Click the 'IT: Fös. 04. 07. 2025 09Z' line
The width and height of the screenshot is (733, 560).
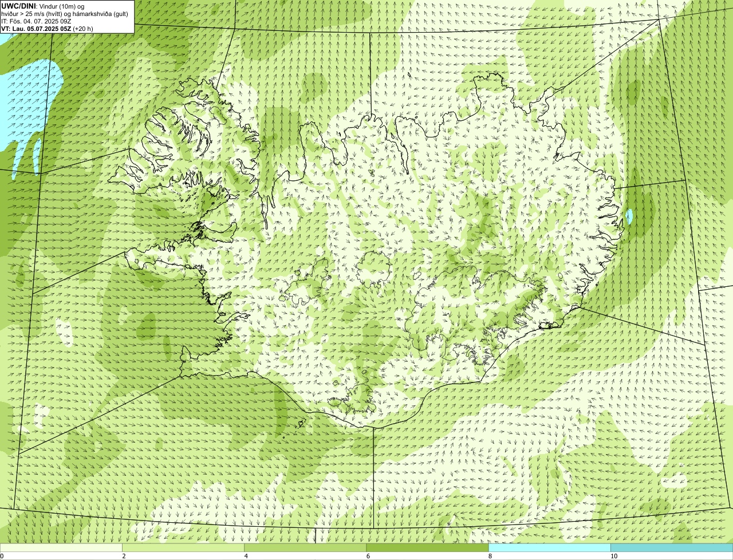point(36,21)
